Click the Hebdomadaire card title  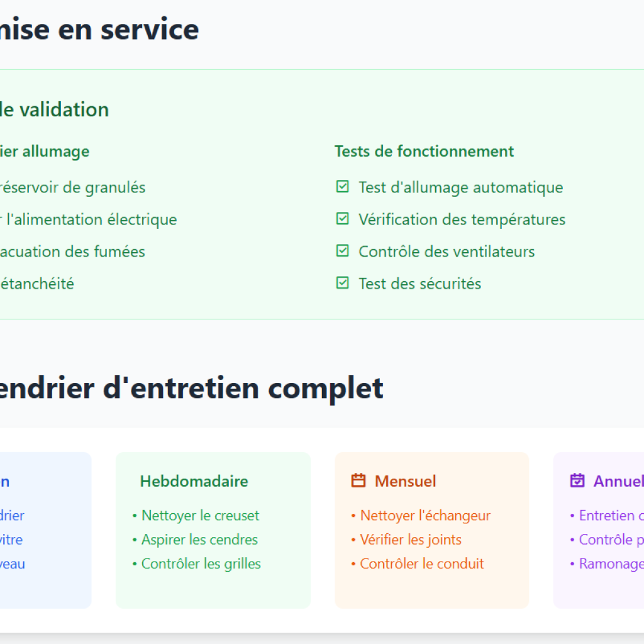[x=194, y=481]
